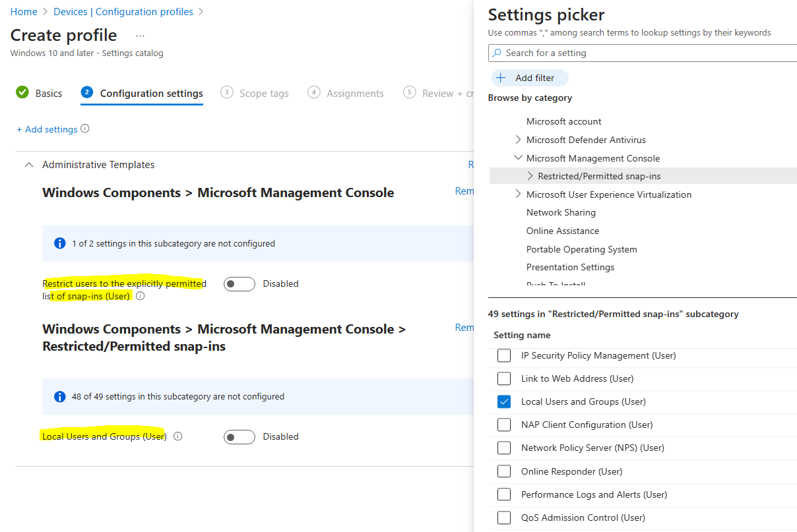797x532 pixels.
Task: Select Microsoft account category
Action: tap(564, 121)
